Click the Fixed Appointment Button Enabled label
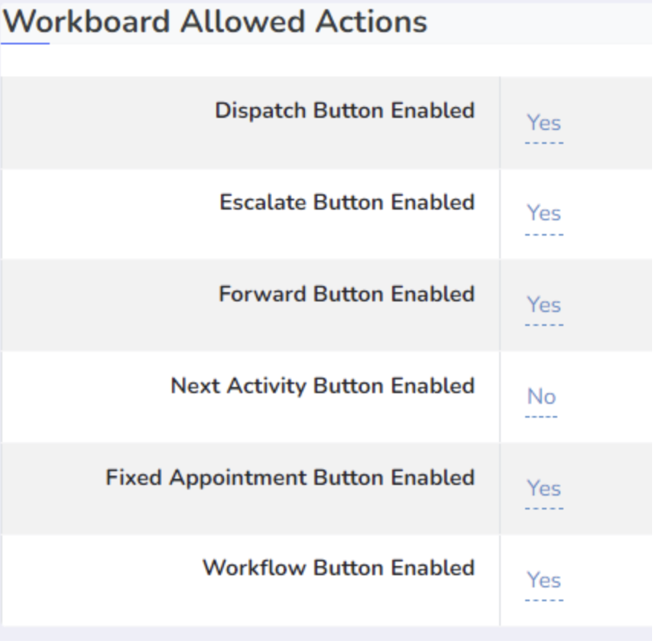The height and width of the screenshot is (644, 662). tap(290, 478)
